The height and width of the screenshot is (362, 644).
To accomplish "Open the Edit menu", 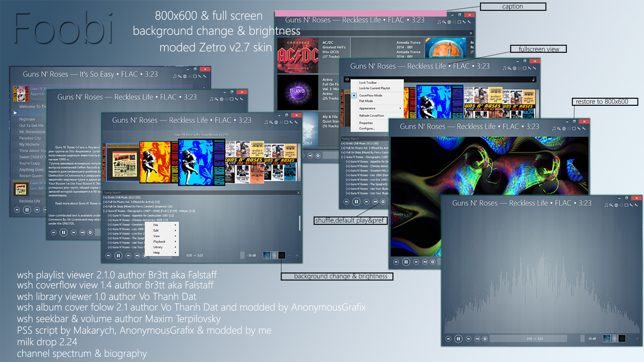I will 162,231.
